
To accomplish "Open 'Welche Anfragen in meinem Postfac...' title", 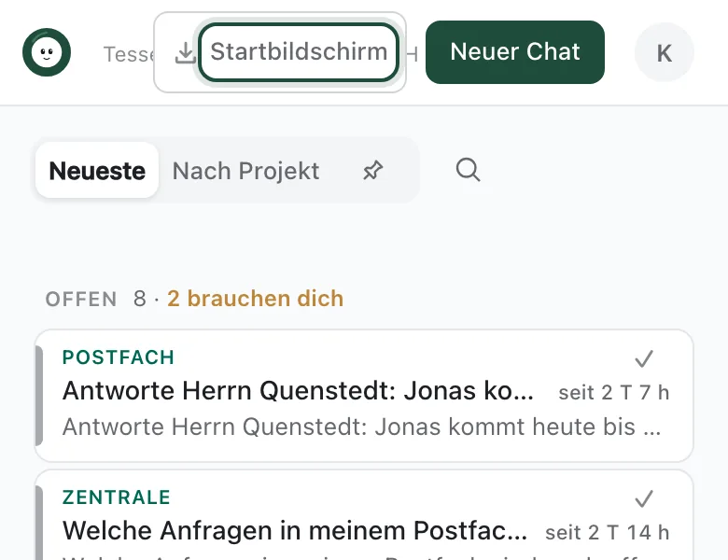I will pyautogui.click(x=295, y=531).
